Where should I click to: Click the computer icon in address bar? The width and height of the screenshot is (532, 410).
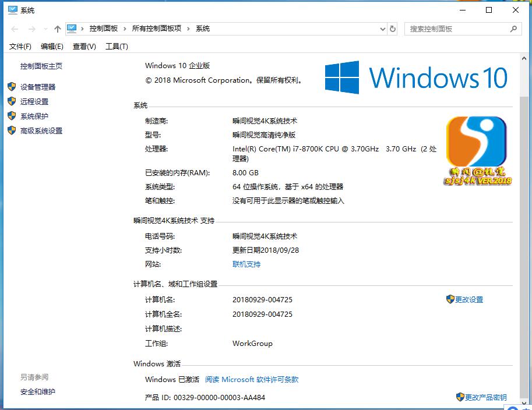coord(72,29)
